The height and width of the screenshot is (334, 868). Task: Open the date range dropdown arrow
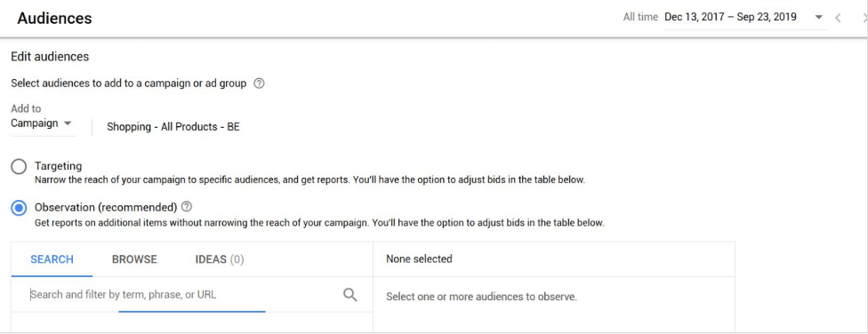819,17
